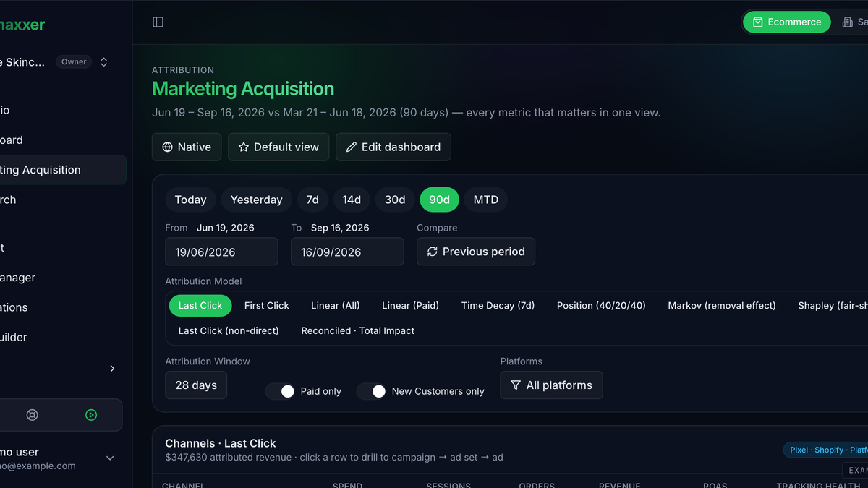Select the 30d date range
Viewport: 868px width, 488px height.
tap(395, 200)
